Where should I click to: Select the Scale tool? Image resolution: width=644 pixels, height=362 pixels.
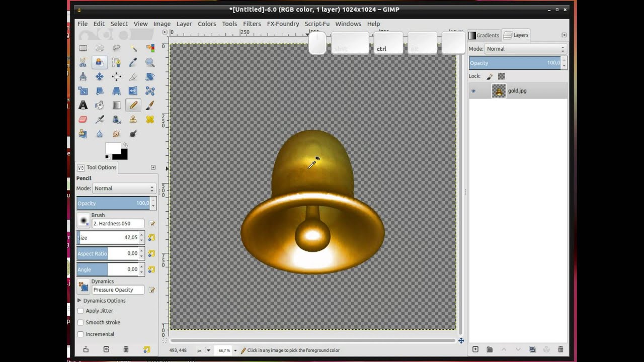pos(83,91)
